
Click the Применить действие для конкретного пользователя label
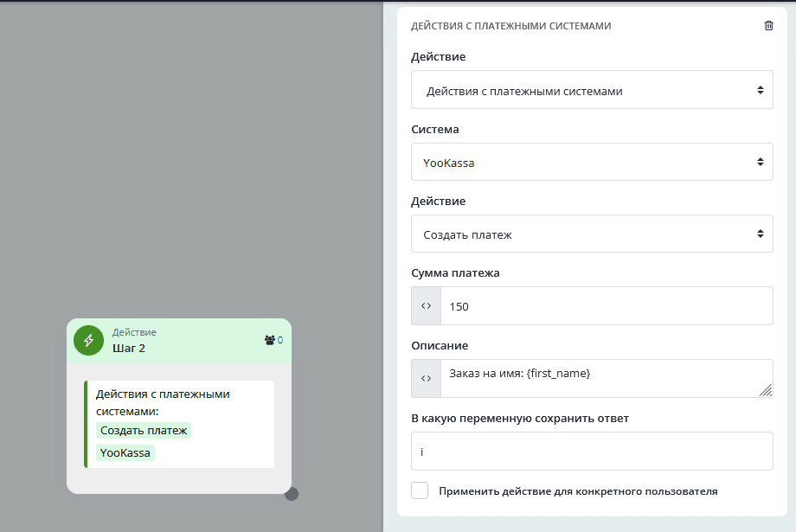[x=578, y=491]
